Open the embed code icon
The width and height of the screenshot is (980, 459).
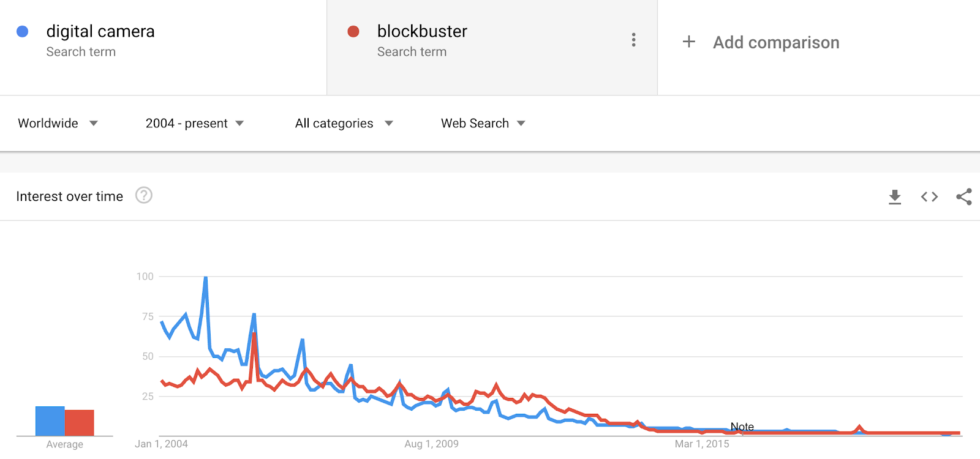coord(929,196)
